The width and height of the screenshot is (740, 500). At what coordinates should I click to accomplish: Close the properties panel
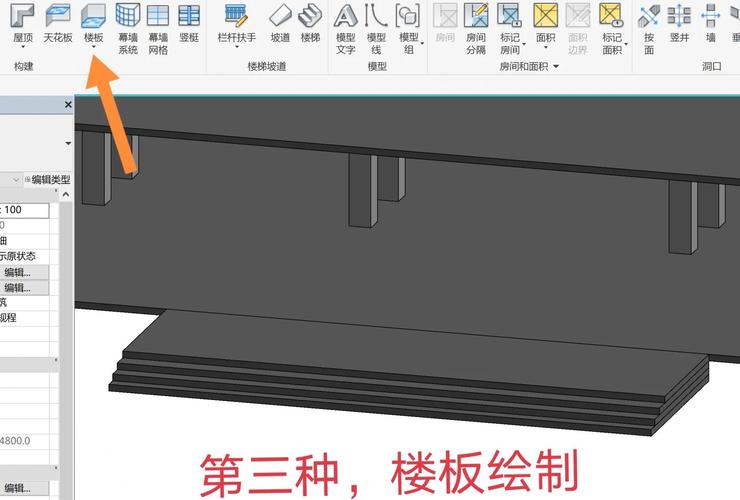tap(68, 104)
